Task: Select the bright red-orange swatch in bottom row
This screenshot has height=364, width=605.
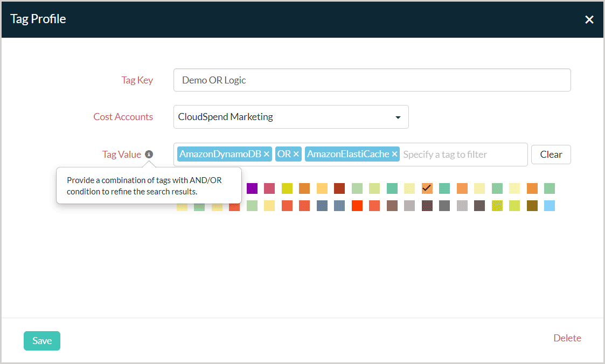Action: [357, 206]
